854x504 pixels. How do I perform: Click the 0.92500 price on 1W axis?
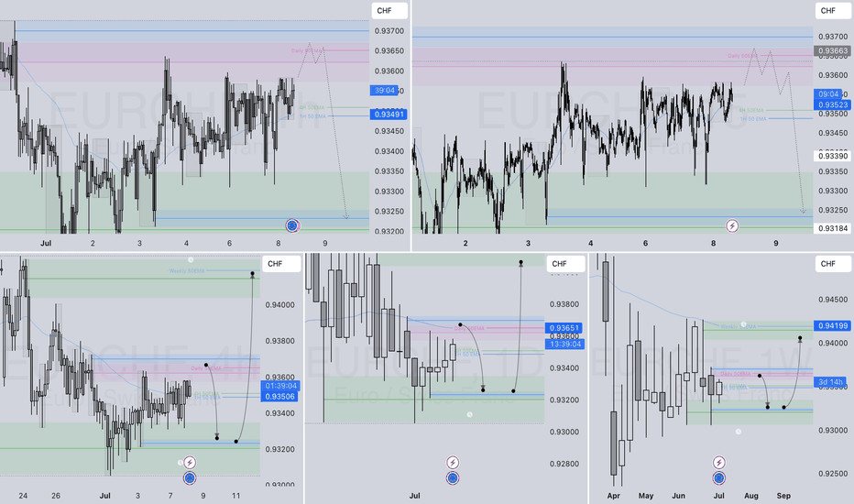point(833,474)
